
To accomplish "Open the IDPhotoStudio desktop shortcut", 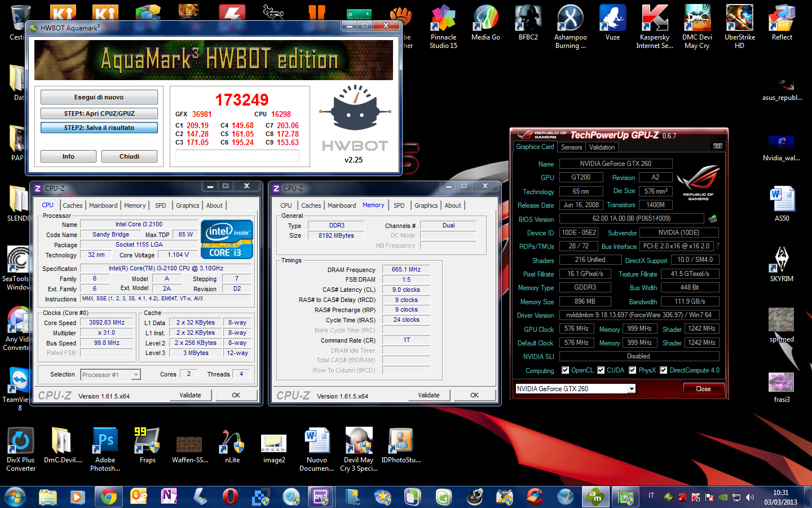I will pos(401,445).
